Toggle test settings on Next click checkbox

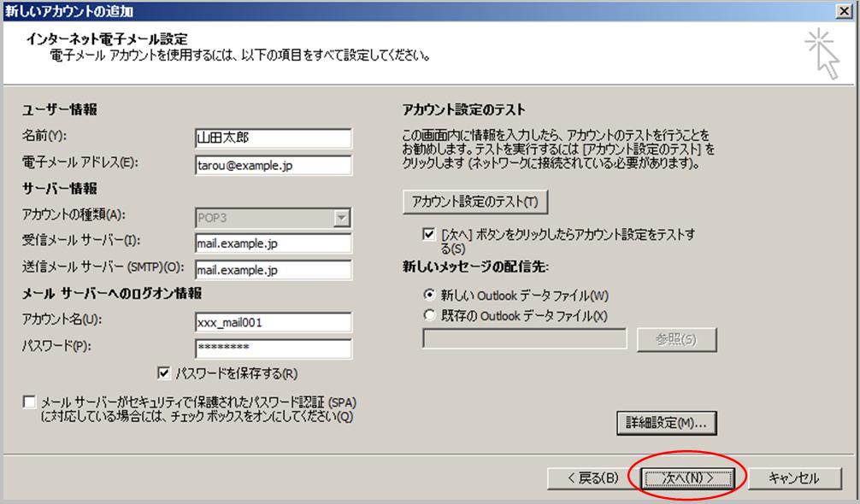[429, 233]
